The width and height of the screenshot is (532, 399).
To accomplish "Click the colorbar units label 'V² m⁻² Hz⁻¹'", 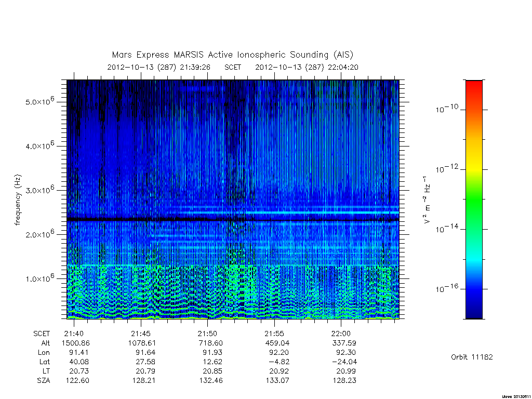I will point(427,200).
